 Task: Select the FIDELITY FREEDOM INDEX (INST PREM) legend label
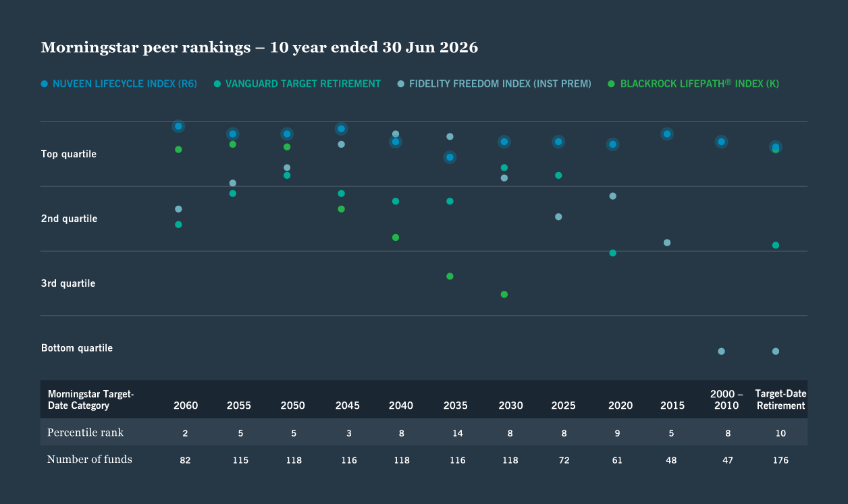[500, 84]
